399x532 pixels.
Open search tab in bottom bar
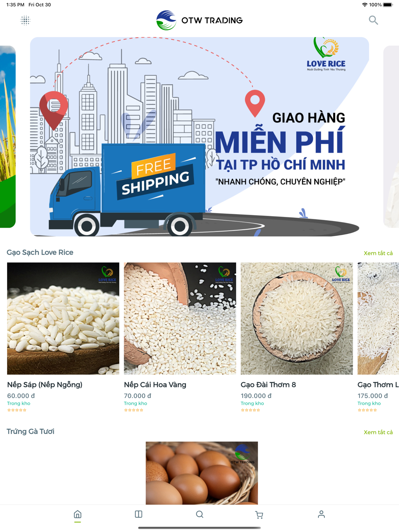(199, 514)
